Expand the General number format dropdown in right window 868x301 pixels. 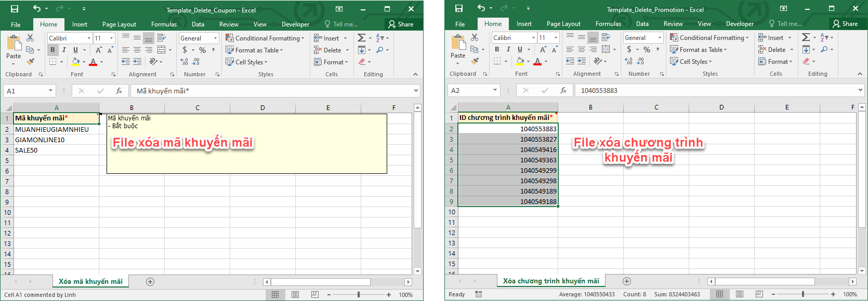(x=660, y=38)
